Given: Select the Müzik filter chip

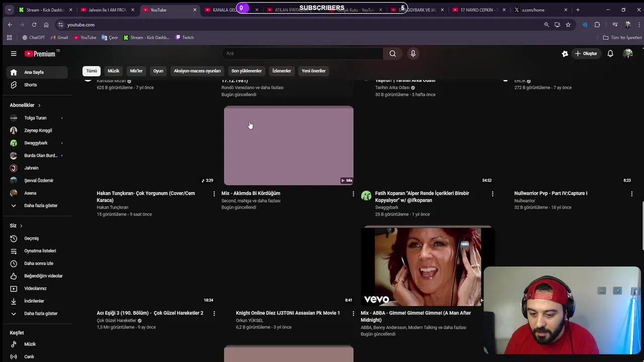Looking at the screenshot, I should point(113,71).
